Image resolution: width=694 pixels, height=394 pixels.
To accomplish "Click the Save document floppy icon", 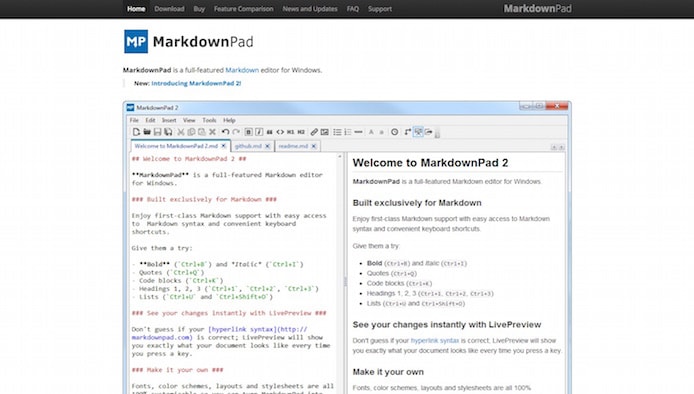I will pyautogui.click(x=157, y=132).
